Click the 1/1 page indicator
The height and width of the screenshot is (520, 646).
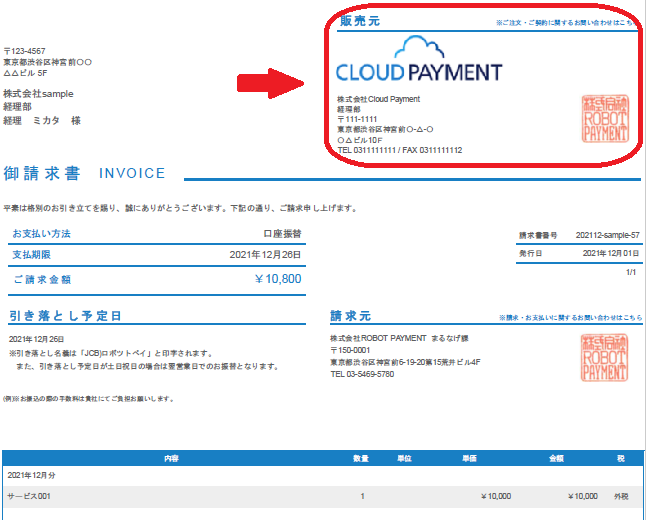coord(631,272)
